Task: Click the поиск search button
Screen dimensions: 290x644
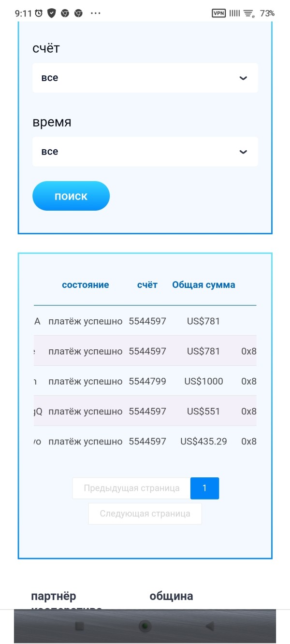Action: point(71,196)
